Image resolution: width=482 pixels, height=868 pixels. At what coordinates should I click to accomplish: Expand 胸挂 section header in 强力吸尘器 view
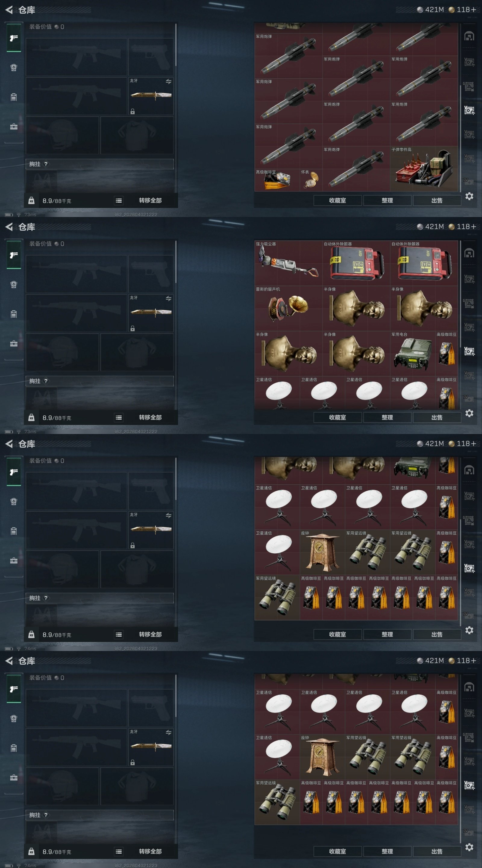click(100, 381)
